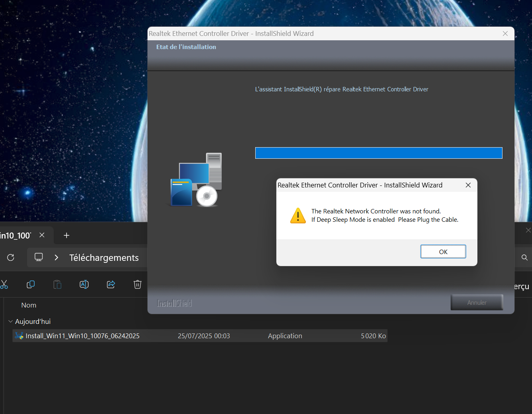Viewport: 532px width, 414px height.
Task: Open a new File Explorer tab
Action: [67, 235]
